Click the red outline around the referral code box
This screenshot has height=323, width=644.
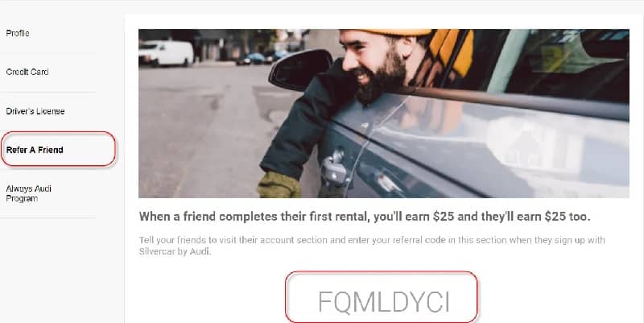[382, 296]
